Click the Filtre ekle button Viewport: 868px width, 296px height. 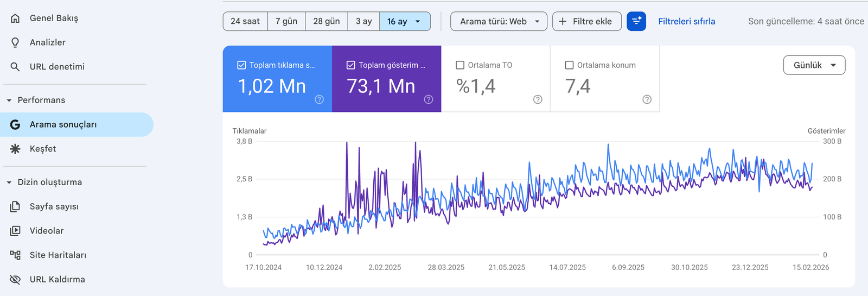pyautogui.click(x=586, y=21)
